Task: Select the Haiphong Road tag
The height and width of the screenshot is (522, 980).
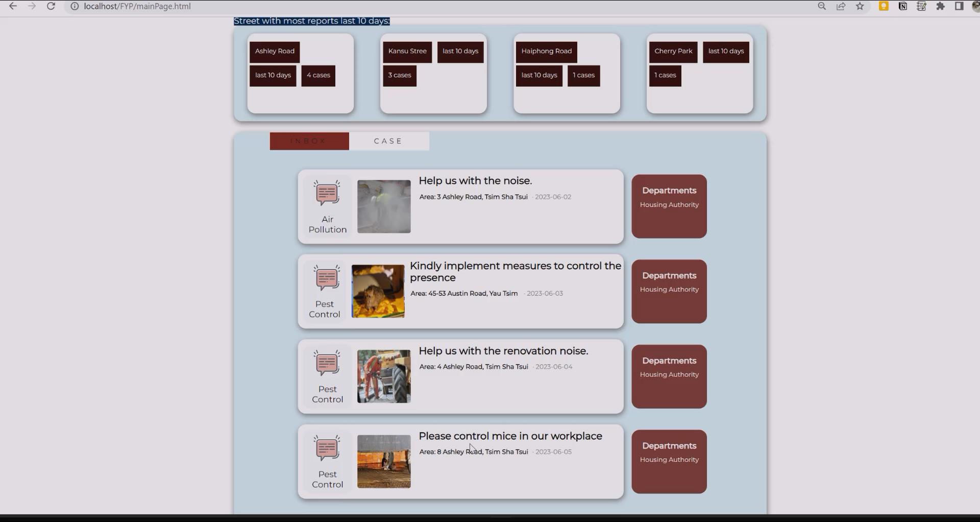Action: [546, 51]
